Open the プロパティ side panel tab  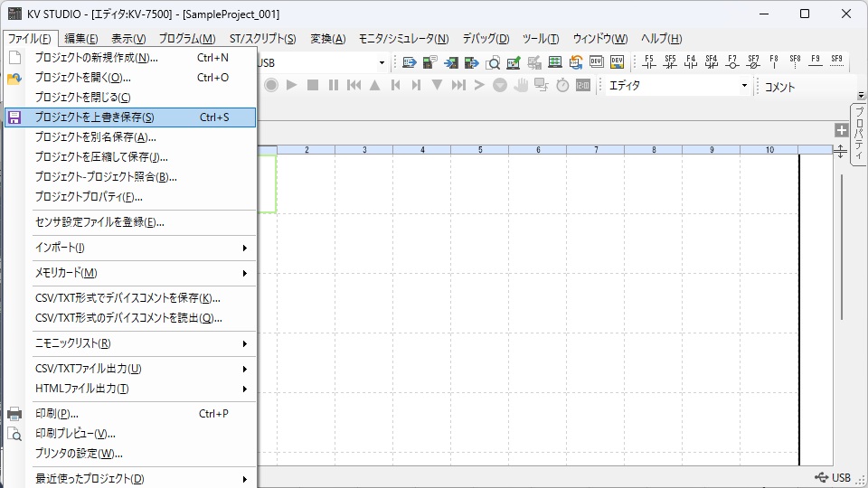[858, 132]
